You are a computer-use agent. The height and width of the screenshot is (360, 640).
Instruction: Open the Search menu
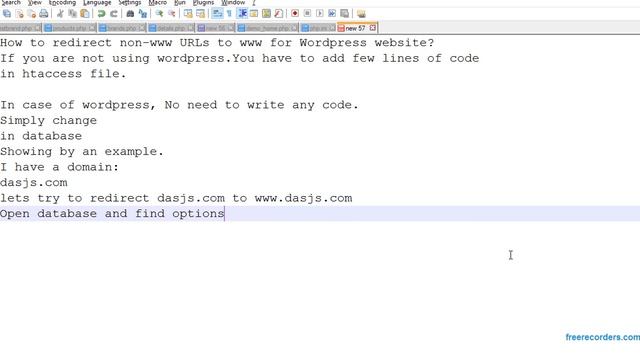(x=11, y=2)
